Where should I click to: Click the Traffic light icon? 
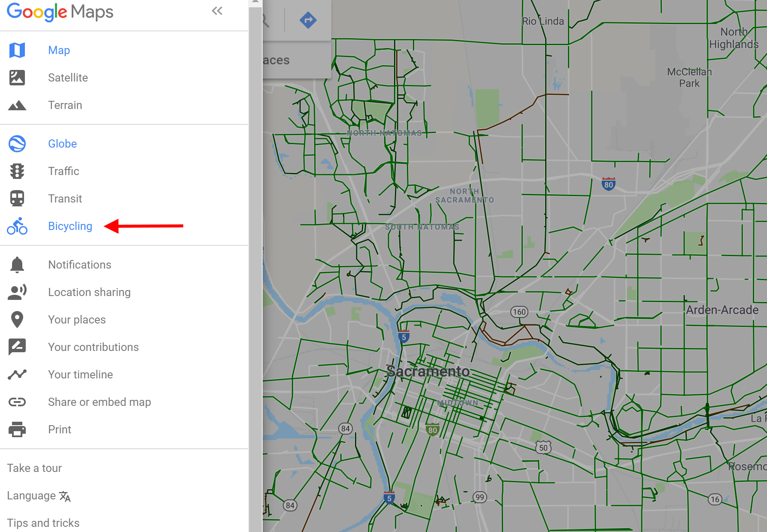coord(17,171)
